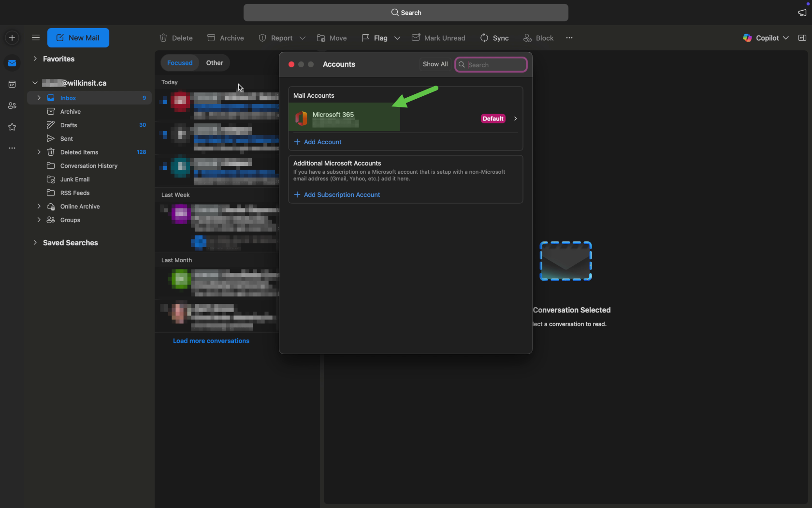Open the Junk Email folder
Screen dimensions: 812x508
[75, 179]
